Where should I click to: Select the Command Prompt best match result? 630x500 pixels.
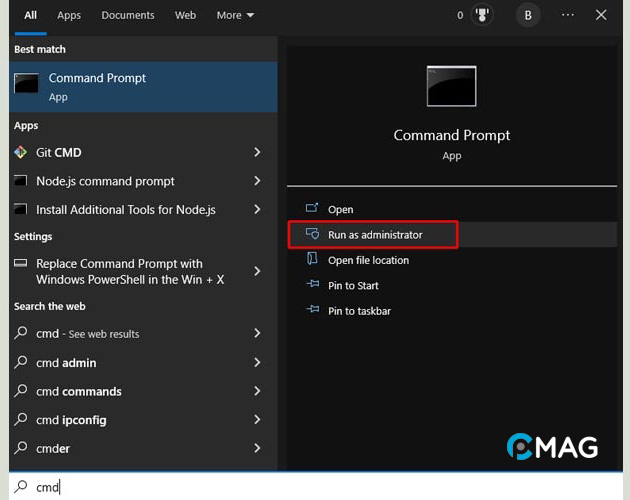point(143,87)
